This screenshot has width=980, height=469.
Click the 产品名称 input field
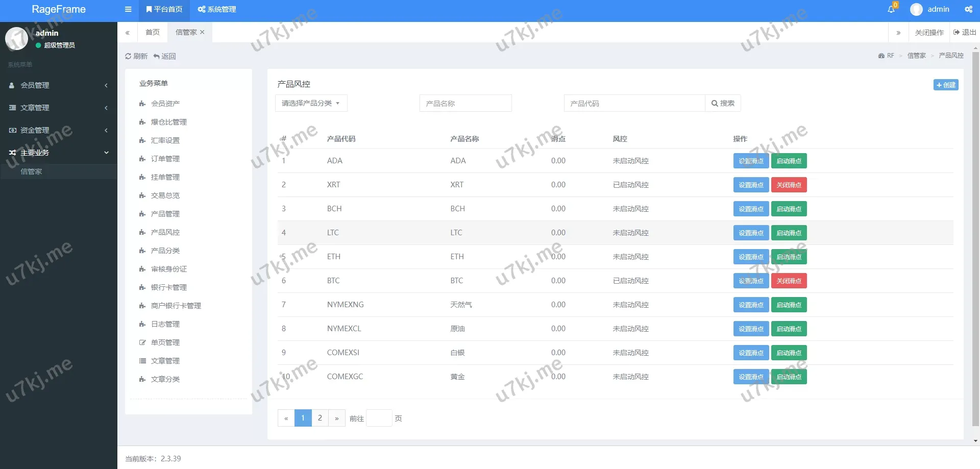[x=465, y=103]
